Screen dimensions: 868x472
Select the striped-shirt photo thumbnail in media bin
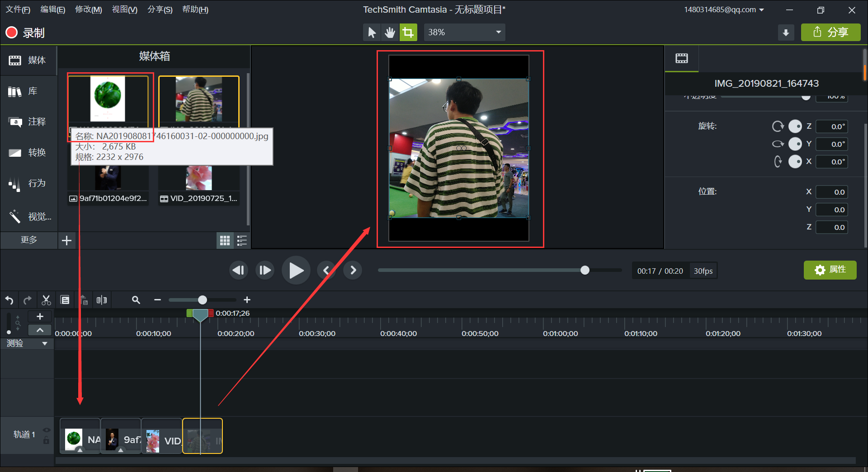click(199, 99)
